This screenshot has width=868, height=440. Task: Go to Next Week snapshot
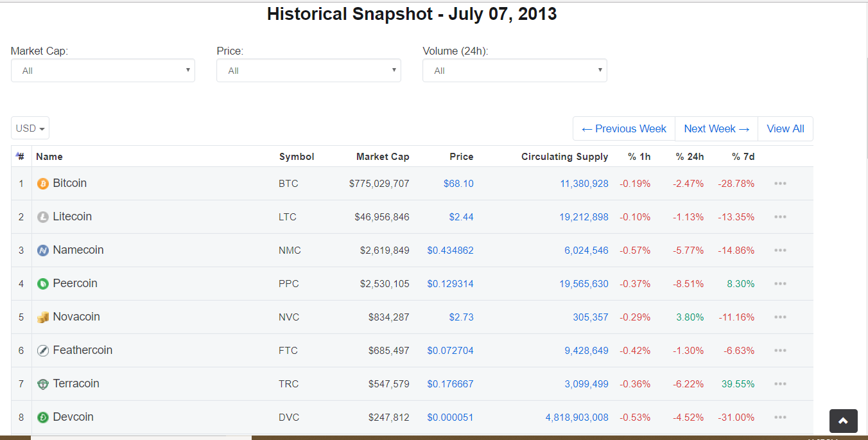[x=716, y=128]
